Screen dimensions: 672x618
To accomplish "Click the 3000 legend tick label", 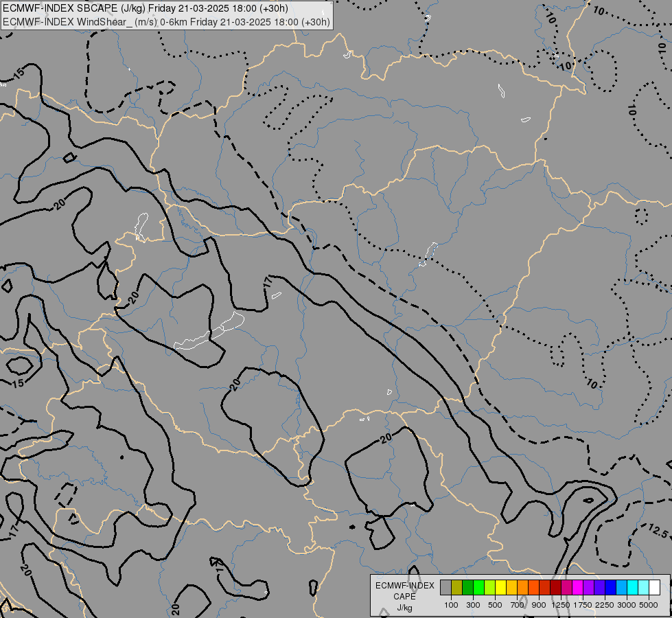I will click(x=627, y=605).
